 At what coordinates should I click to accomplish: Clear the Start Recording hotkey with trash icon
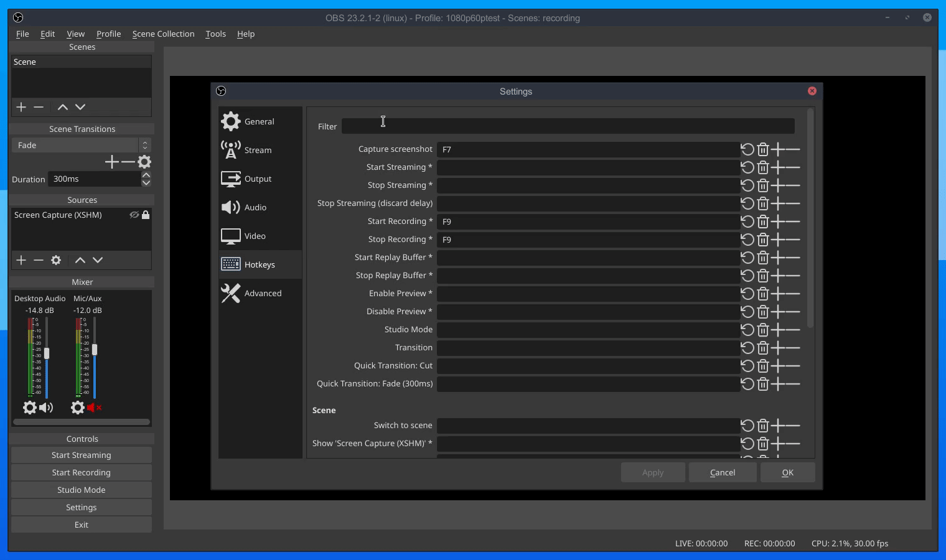tap(763, 222)
